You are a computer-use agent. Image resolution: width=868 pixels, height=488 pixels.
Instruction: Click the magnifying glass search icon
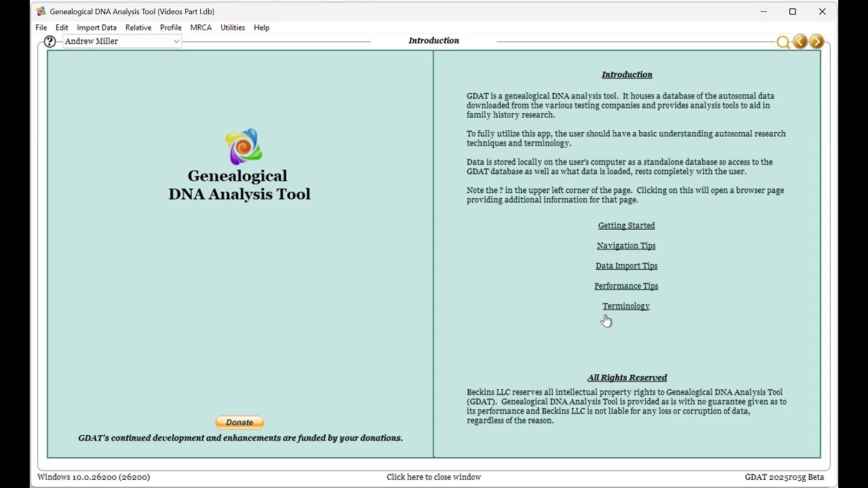click(x=783, y=42)
